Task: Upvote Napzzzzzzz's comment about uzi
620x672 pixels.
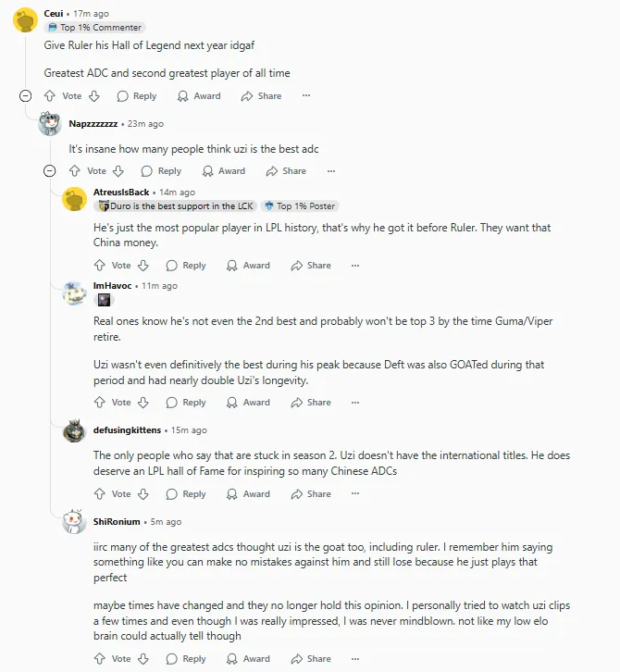Action: [x=75, y=171]
